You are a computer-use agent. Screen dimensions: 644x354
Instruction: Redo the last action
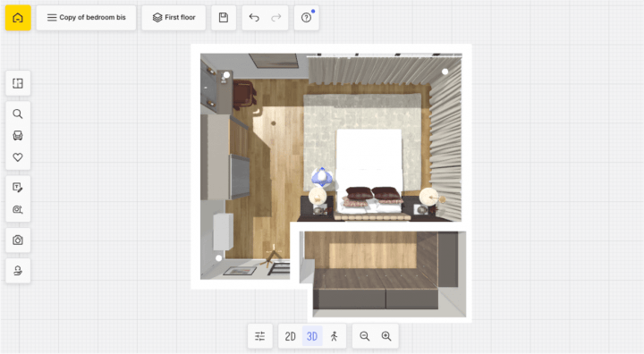point(276,18)
